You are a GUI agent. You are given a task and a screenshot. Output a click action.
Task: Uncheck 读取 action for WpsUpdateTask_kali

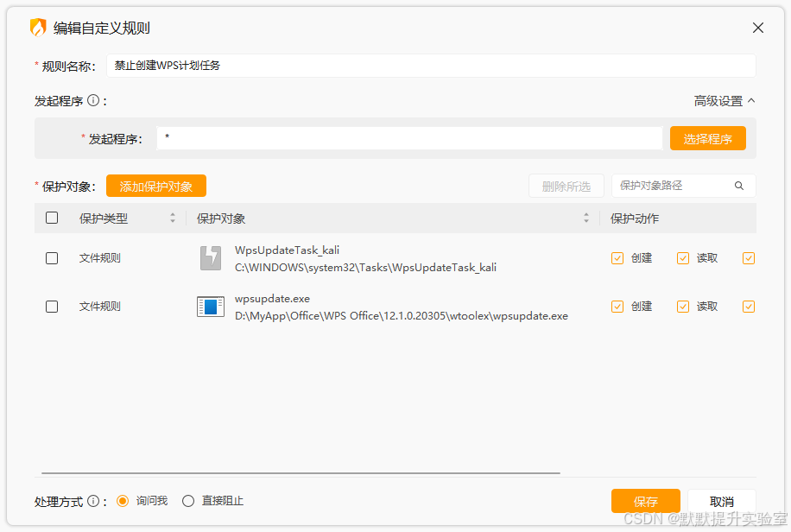[x=682, y=258]
